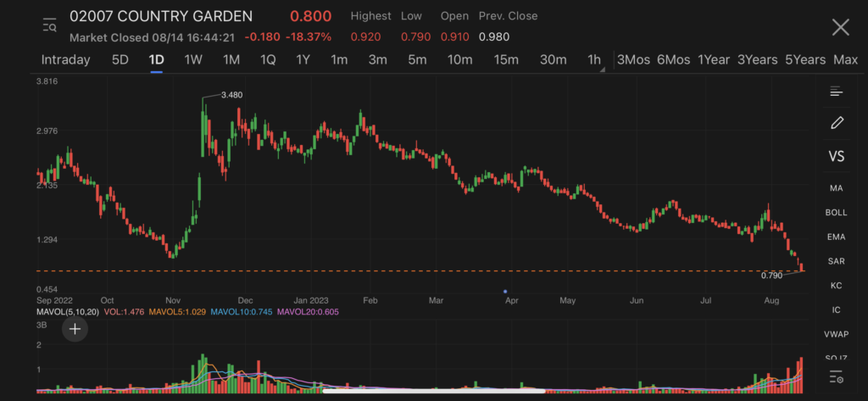Image resolution: width=868 pixels, height=401 pixels.
Task: Click the MAVOL(5,10,20) indicator label
Action: [68, 312]
